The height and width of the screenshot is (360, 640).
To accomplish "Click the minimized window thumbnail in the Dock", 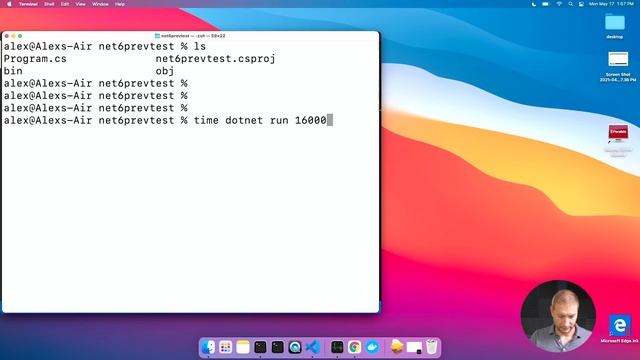I will pos(414,348).
